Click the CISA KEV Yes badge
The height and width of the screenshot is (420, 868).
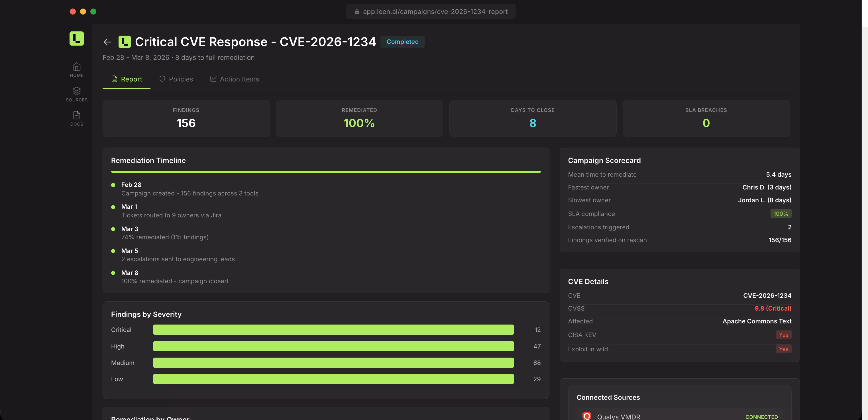(783, 335)
